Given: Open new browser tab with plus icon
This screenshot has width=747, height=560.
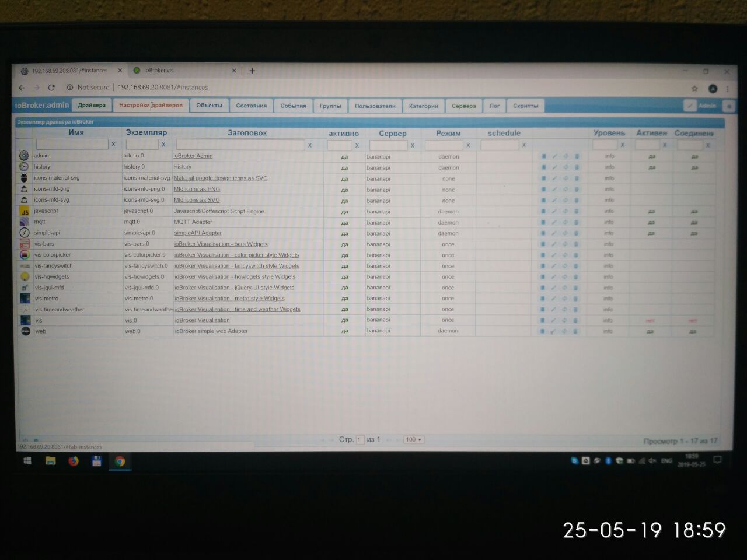Looking at the screenshot, I should pyautogui.click(x=252, y=71).
